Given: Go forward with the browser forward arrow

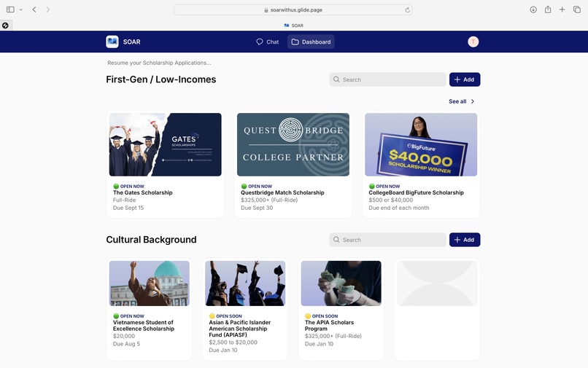Looking at the screenshot, I should tap(48, 9).
